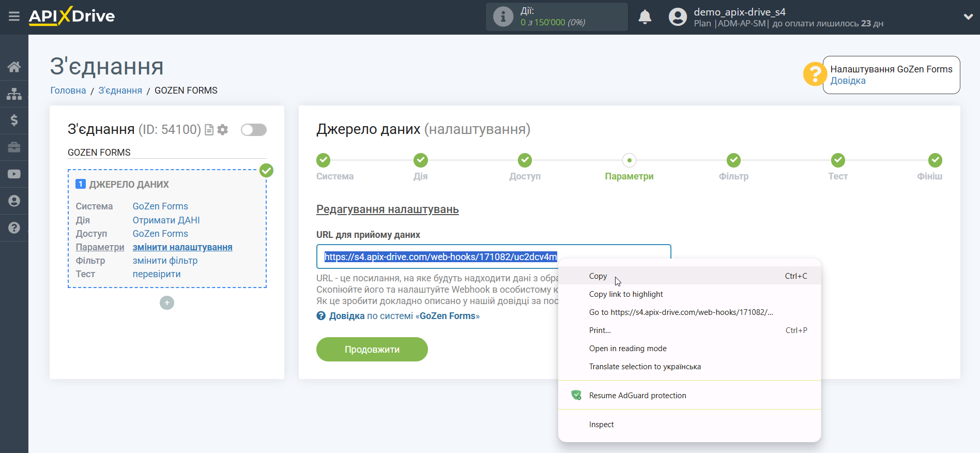Select Print in the context menu
The image size is (980, 453).
690,330
